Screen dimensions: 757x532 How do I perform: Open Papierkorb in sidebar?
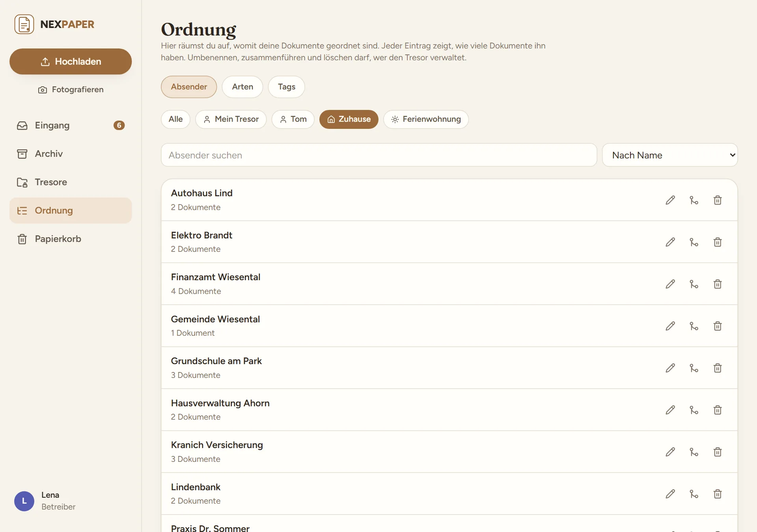[71, 239]
